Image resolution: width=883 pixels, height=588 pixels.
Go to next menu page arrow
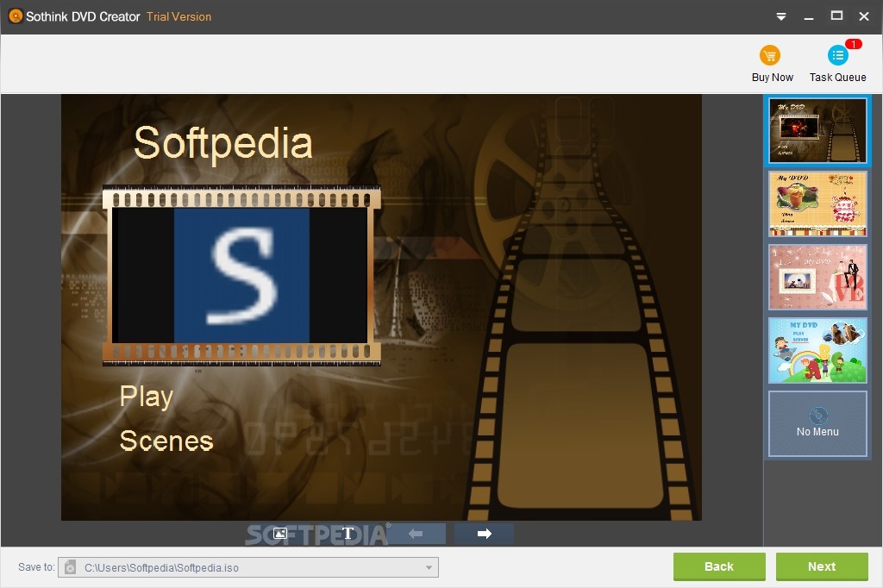484,534
